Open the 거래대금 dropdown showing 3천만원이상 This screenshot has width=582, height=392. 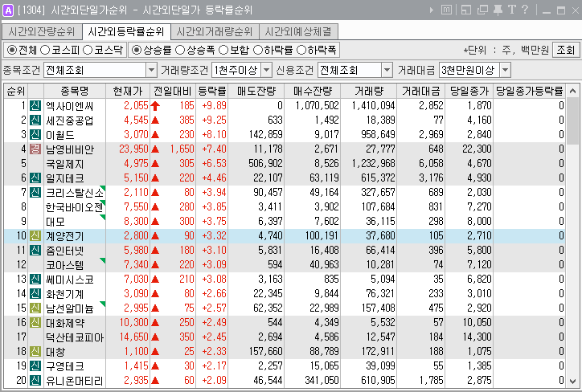pyautogui.click(x=475, y=70)
